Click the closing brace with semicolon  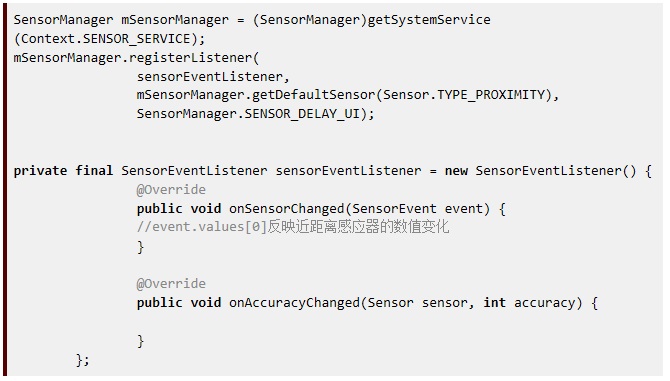[x=82, y=360]
